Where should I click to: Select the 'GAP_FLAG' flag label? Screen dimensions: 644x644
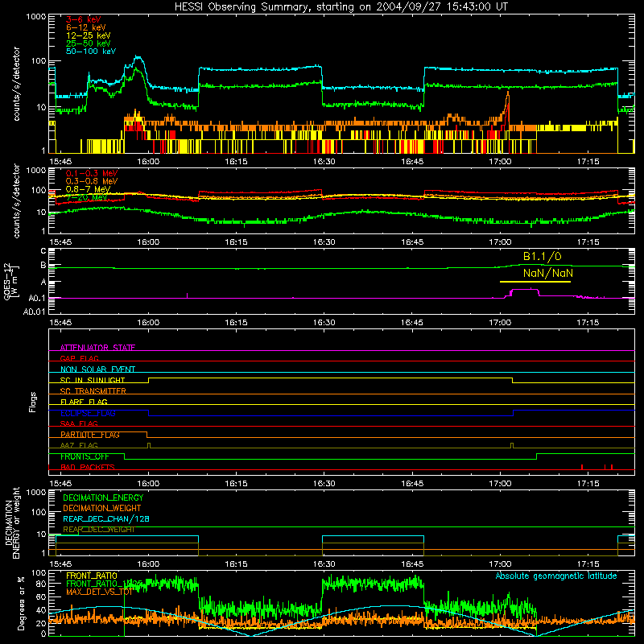tap(79, 358)
